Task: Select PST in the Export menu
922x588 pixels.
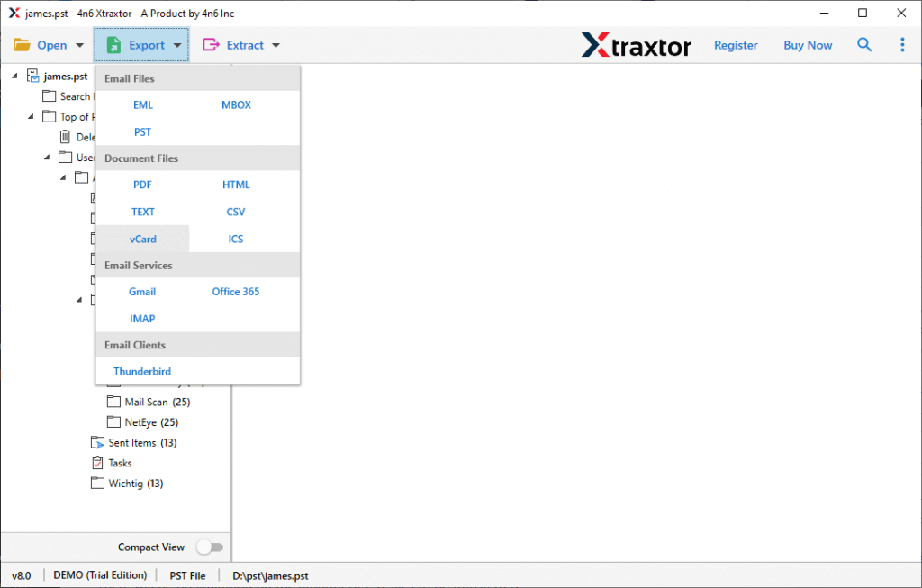Action: point(142,131)
